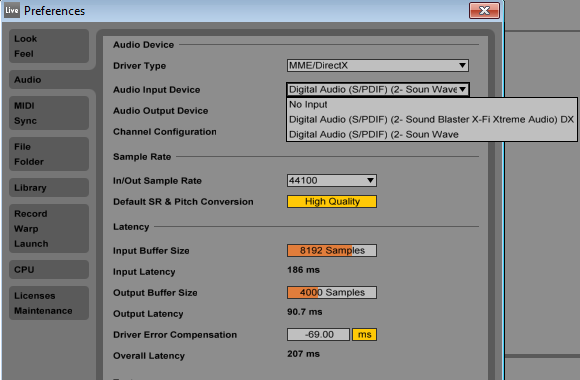This screenshot has width=580, height=380.
Task: Close the Preferences window
Action: pos(484,10)
